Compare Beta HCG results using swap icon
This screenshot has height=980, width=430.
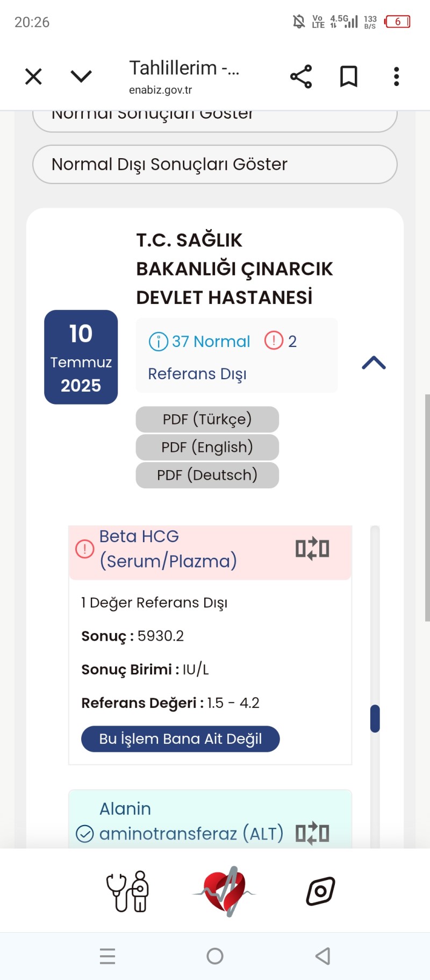pos(312,549)
